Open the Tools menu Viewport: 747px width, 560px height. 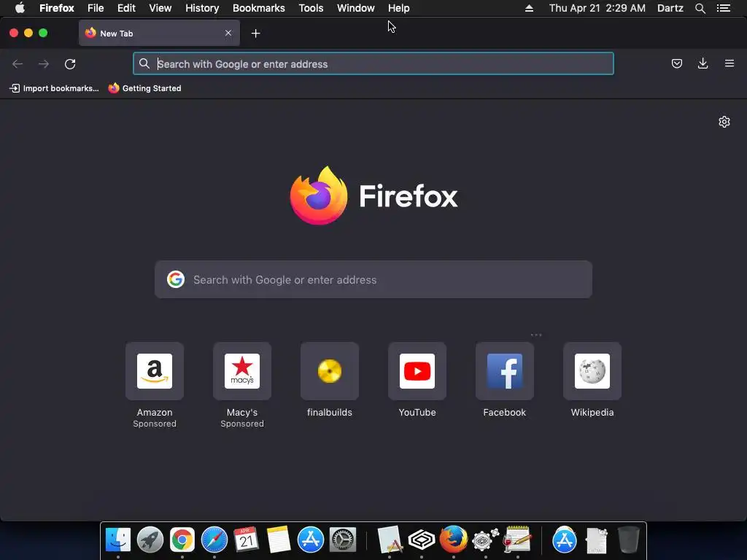[311, 8]
